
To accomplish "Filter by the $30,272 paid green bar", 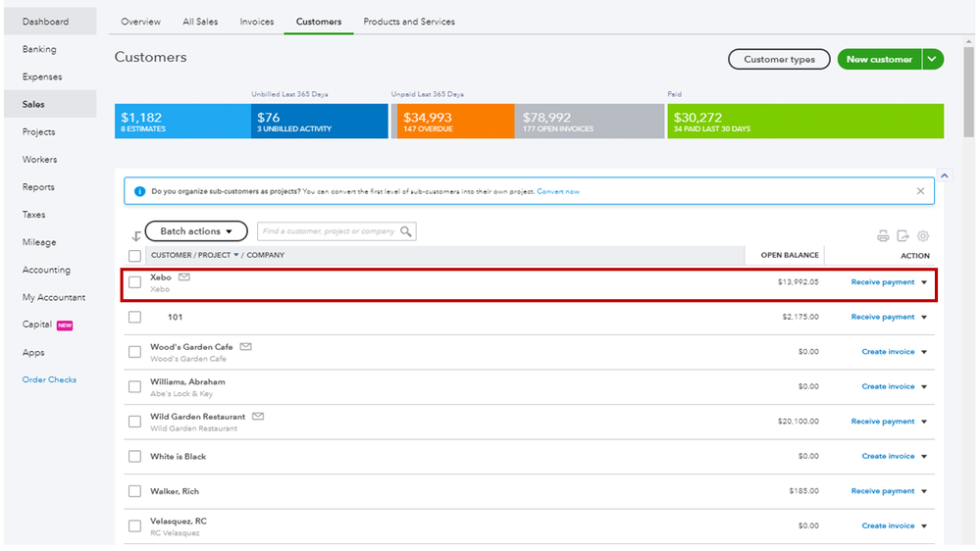I will 805,122.
